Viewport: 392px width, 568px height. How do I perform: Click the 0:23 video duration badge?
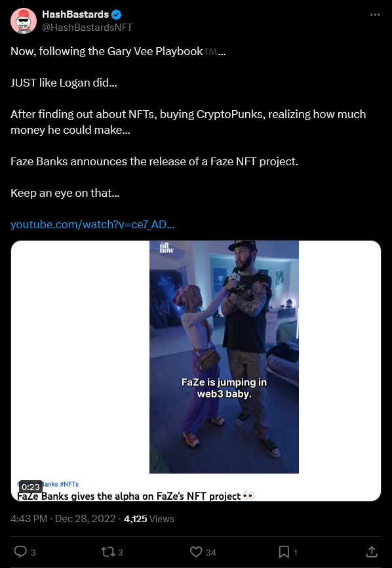coord(30,487)
